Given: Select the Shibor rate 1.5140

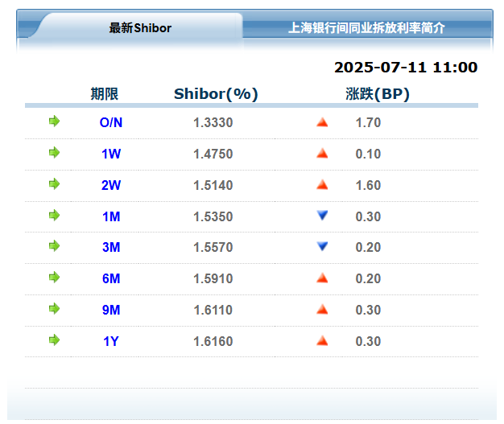Looking at the screenshot, I should (x=213, y=185).
